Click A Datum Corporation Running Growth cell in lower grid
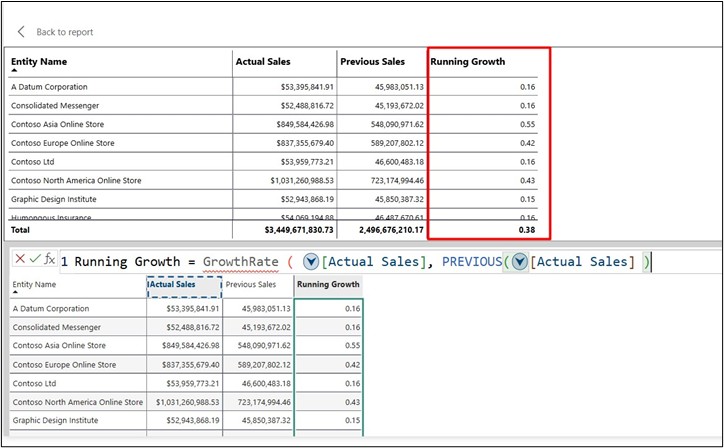 [328, 309]
